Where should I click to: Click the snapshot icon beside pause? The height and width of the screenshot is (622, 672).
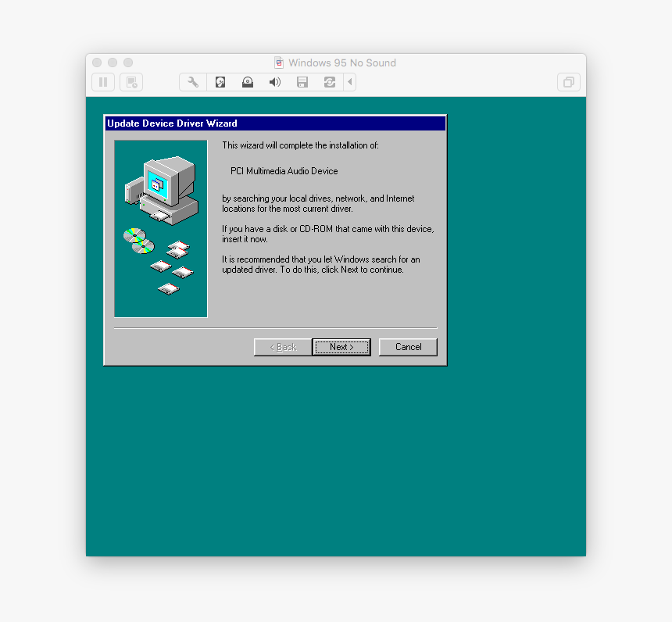coord(130,82)
